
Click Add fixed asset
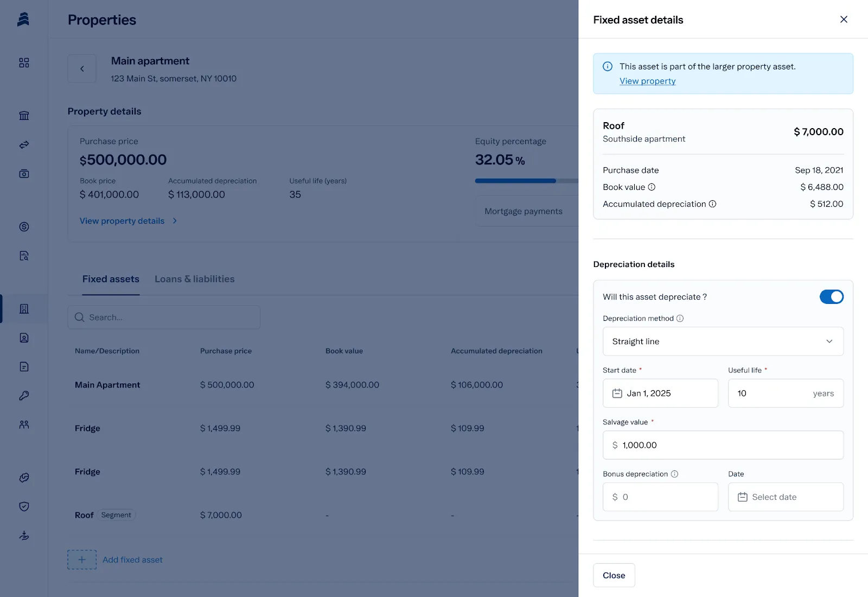[x=132, y=560]
